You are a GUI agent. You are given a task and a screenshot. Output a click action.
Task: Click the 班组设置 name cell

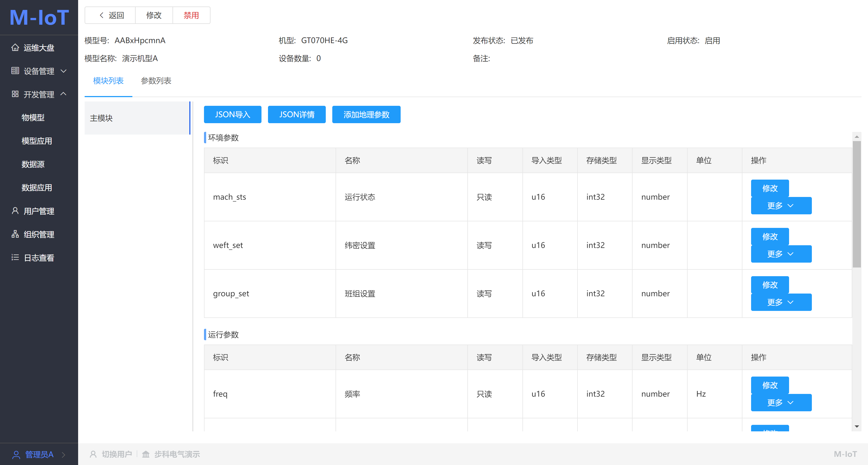point(402,294)
